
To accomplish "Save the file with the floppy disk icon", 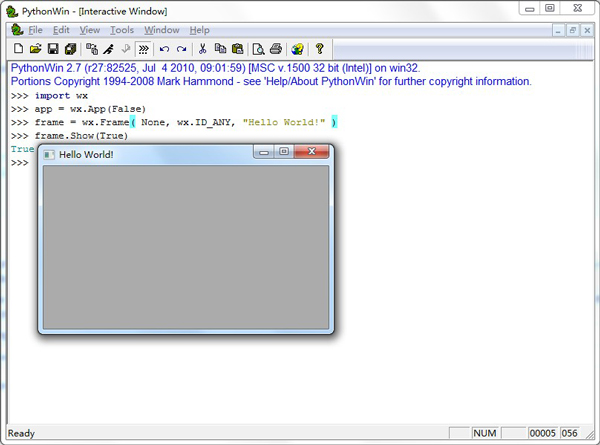I will pyautogui.click(x=53, y=49).
